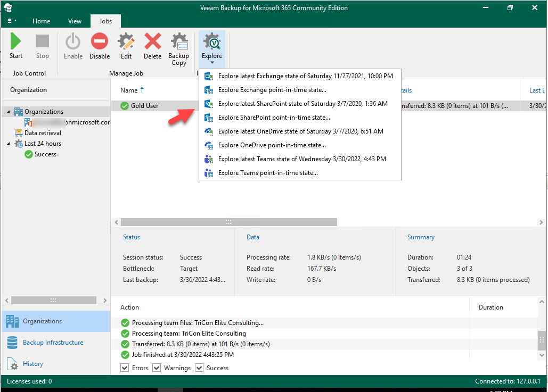Collapse the Organizations tree node

tap(9, 112)
